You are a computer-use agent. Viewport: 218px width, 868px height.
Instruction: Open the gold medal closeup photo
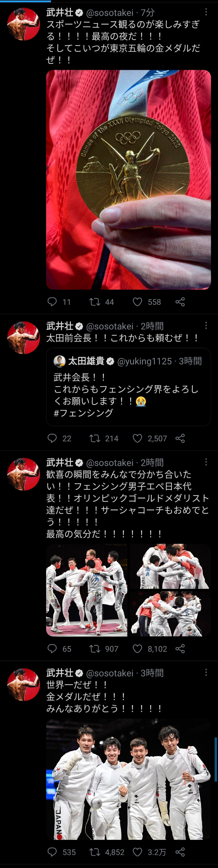pos(128,180)
